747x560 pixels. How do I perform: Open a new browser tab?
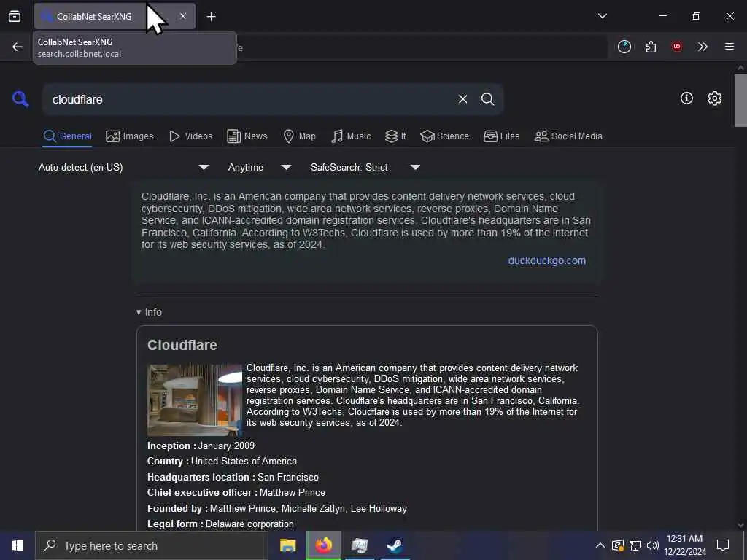pos(211,17)
